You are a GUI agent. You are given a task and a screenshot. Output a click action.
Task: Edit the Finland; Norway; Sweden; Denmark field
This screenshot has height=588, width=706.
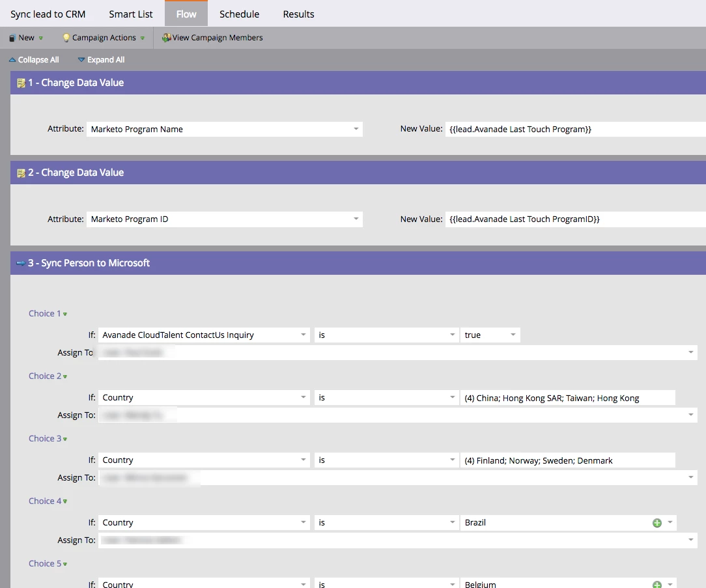(x=567, y=460)
